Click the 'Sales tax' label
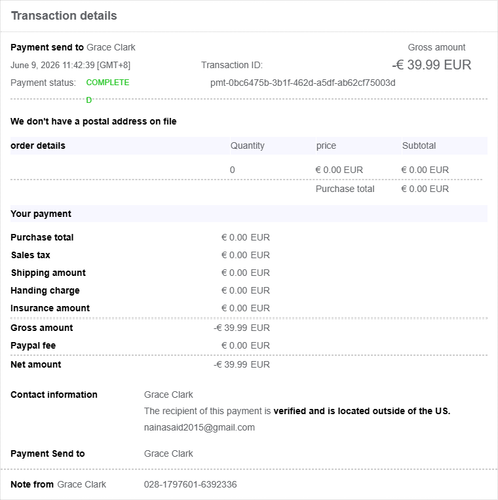Image resolution: width=498 pixels, height=500 pixels. pos(30,255)
